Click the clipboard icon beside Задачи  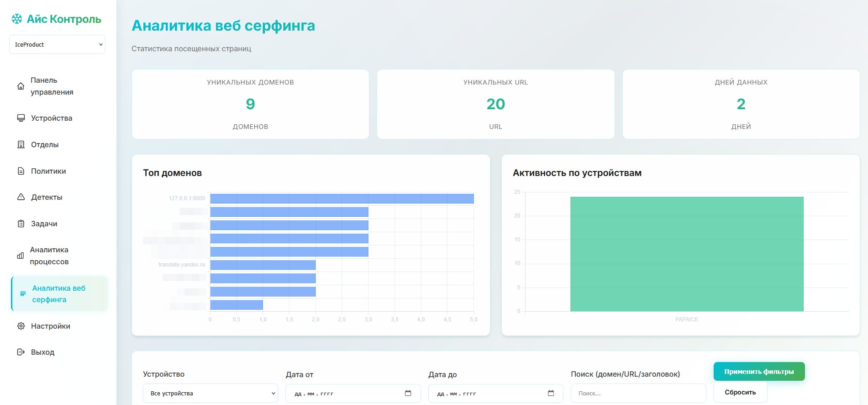coord(21,224)
